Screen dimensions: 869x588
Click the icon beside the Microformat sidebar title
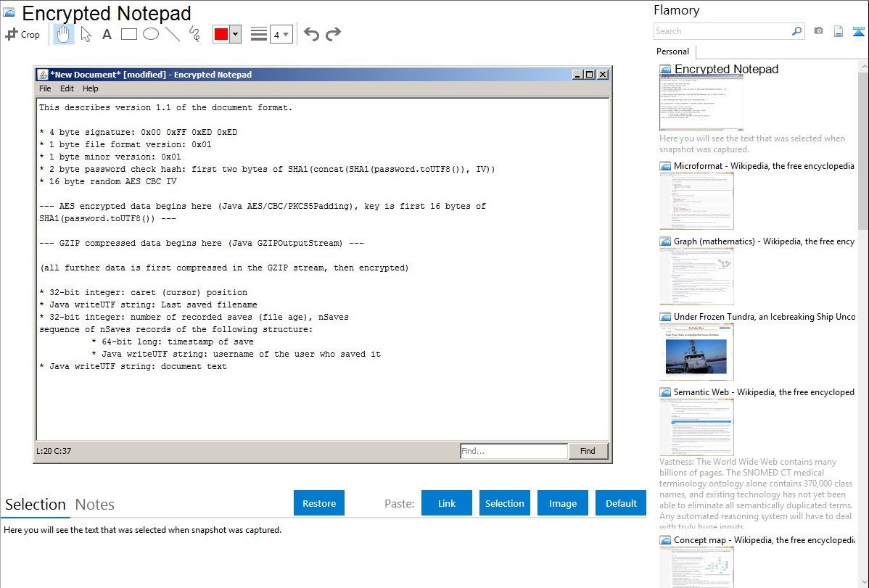(x=665, y=166)
